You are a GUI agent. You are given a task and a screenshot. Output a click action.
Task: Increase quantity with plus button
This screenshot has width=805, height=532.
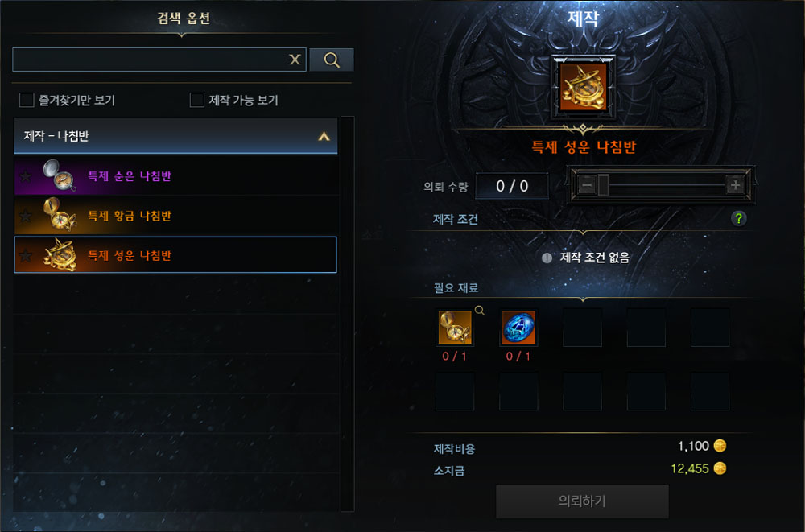click(x=735, y=185)
